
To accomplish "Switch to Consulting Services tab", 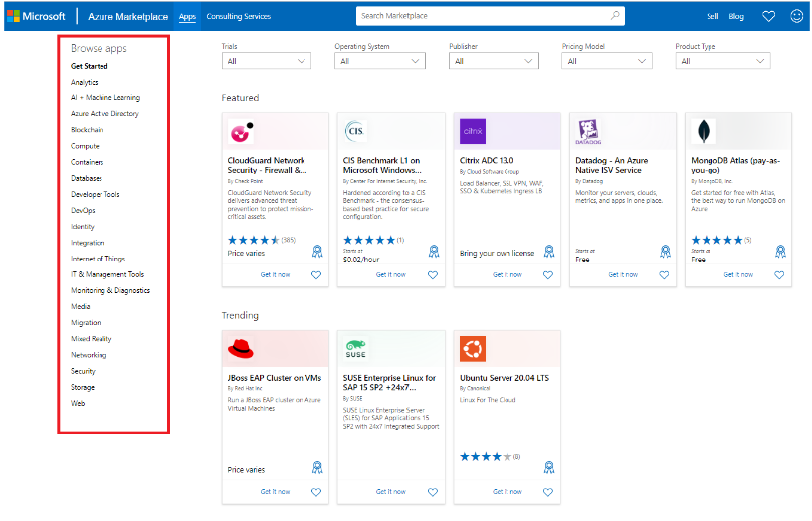I will pyautogui.click(x=238, y=17).
